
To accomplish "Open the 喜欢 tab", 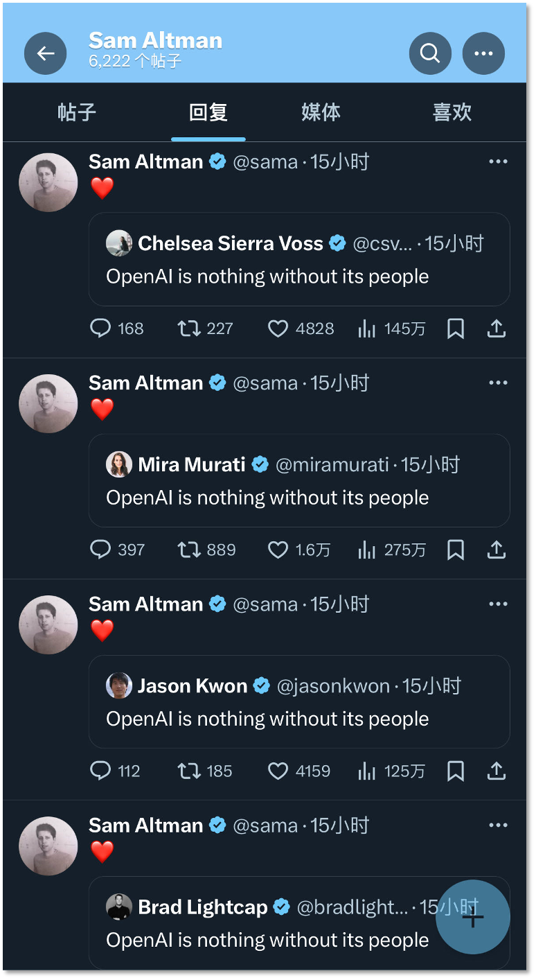I will [x=452, y=112].
